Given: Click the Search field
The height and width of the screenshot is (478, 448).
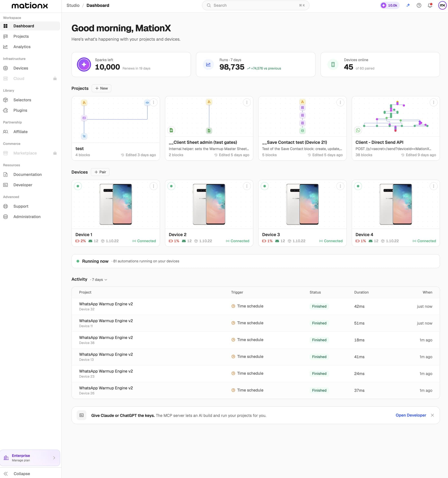Looking at the screenshot, I should click(256, 5).
